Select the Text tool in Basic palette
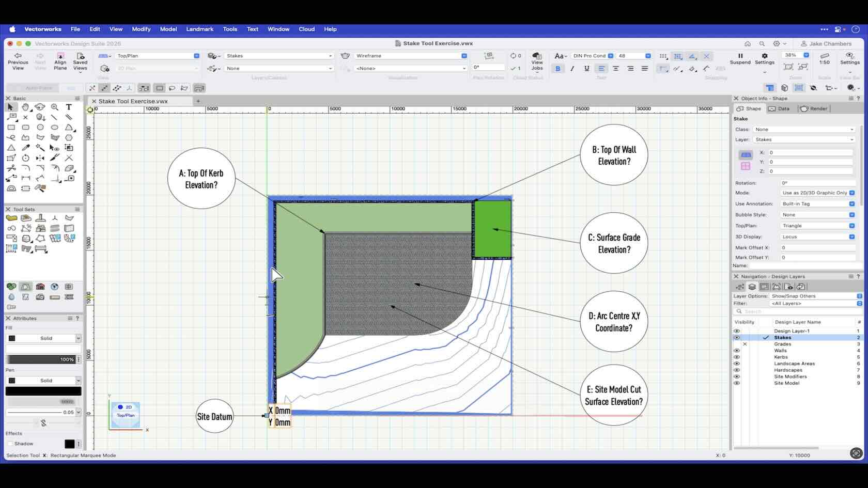Image resolution: width=868 pixels, height=488 pixels. click(69, 107)
